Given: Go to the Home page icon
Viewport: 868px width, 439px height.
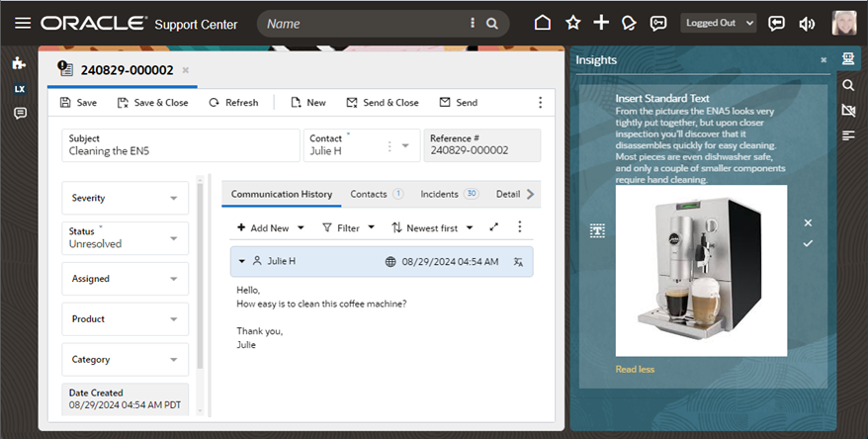Looking at the screenshot, I should click(543, 23).
